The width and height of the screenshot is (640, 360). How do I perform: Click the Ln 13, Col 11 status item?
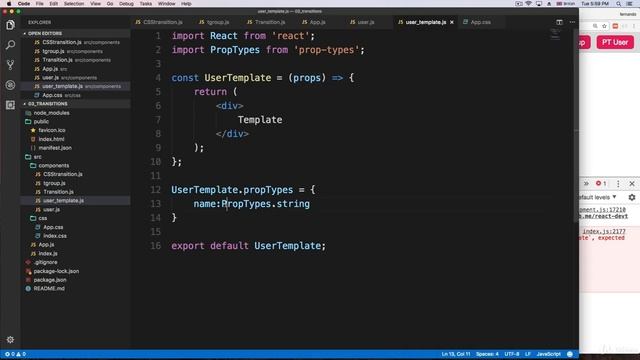[456, 354]
